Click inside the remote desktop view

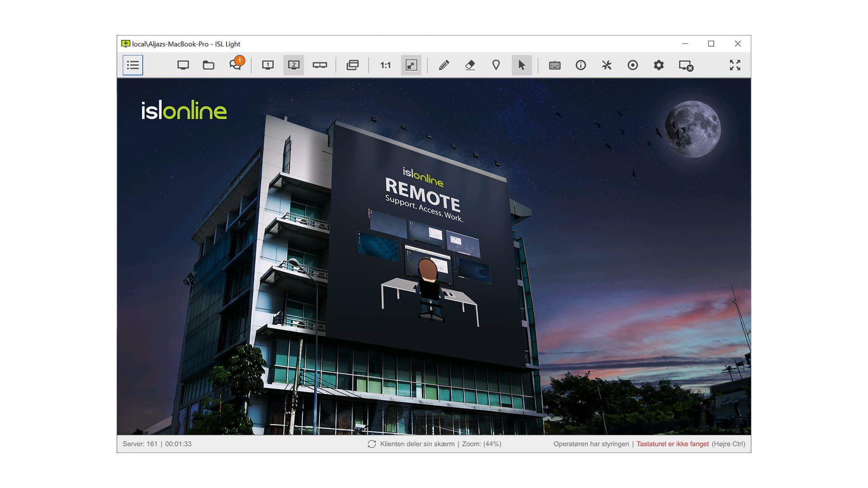pyautogui.click(x=434, y=256)
